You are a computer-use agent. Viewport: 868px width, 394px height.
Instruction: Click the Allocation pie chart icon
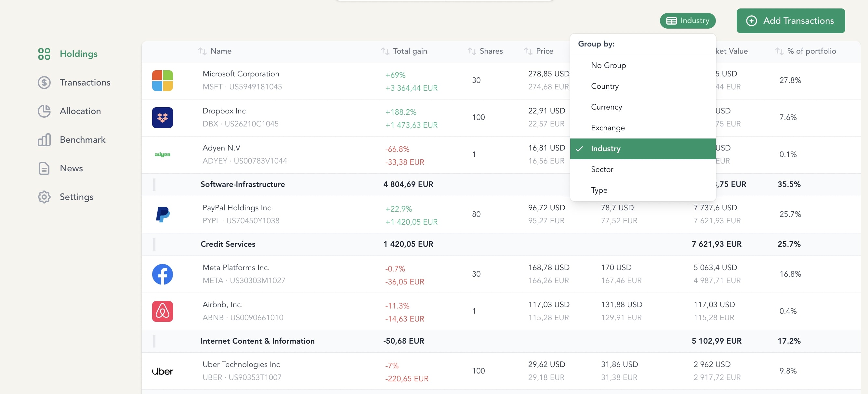tap(44, 111)
